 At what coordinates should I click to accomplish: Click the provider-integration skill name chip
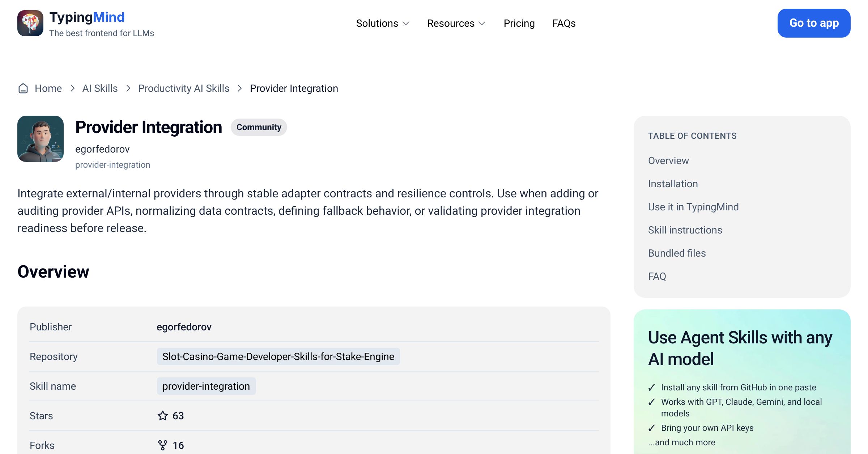click(x=206, y=386)
